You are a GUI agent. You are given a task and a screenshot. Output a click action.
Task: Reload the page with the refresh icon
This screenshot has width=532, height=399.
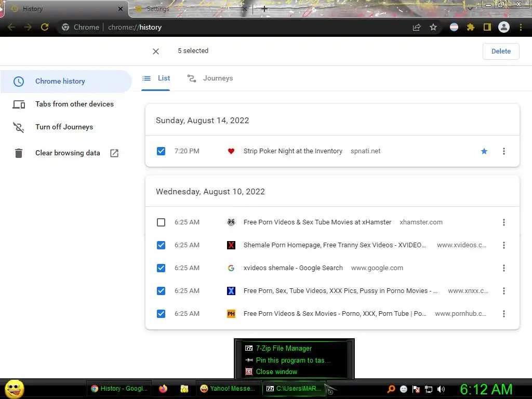click(x=45, y=27)
